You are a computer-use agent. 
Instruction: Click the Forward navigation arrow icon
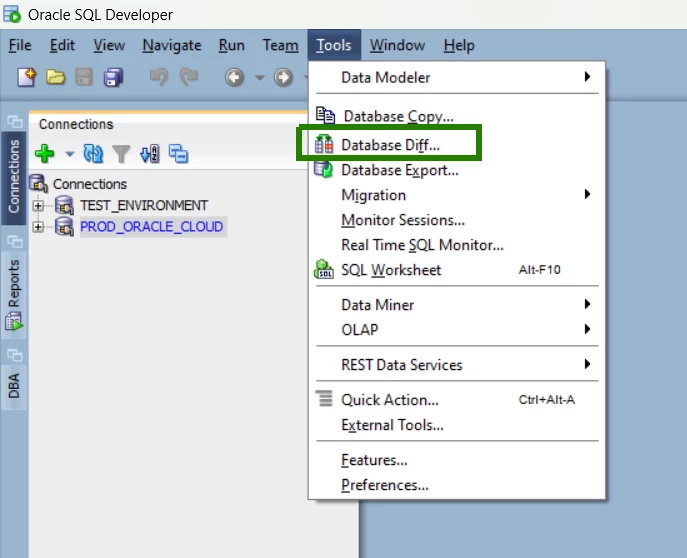[283, 78]
